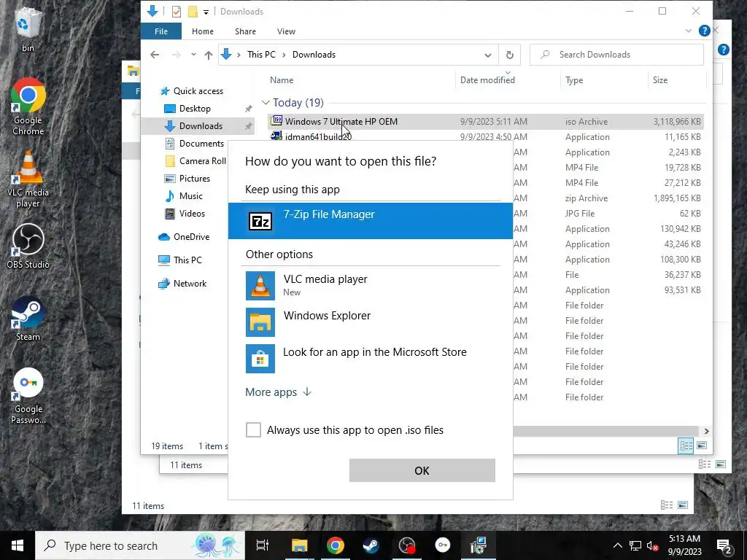Viewport: 747px width, 560px height.
Task: Open recent locations dropdown arrow
Action: point(193,55)
